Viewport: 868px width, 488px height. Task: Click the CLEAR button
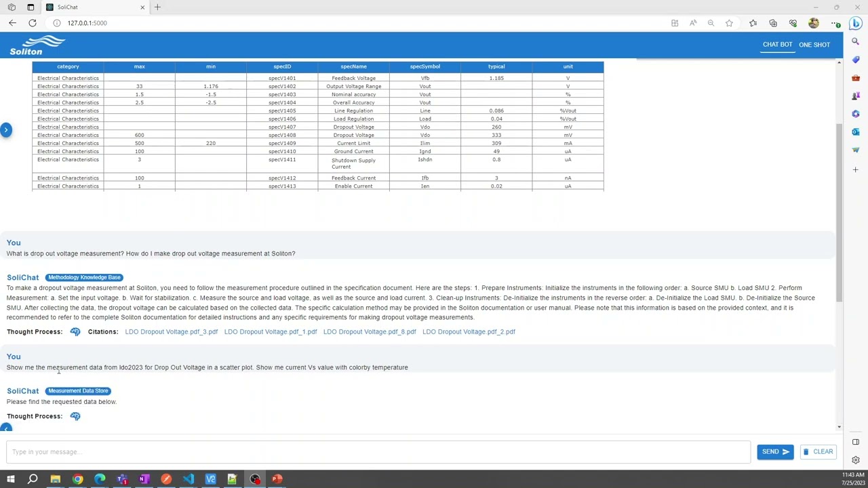(818, 451)
